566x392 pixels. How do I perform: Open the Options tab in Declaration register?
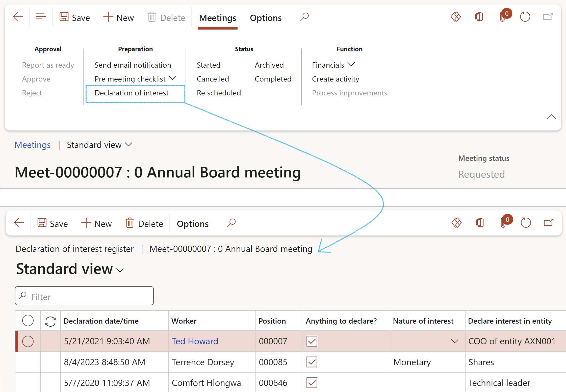click(x=193, y=224)
